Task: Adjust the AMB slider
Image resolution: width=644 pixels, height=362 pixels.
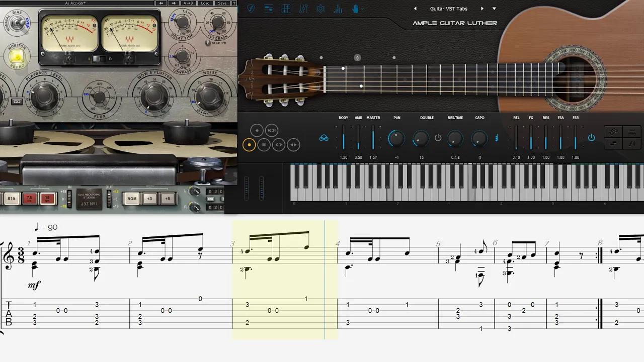Action: [358, 137]
